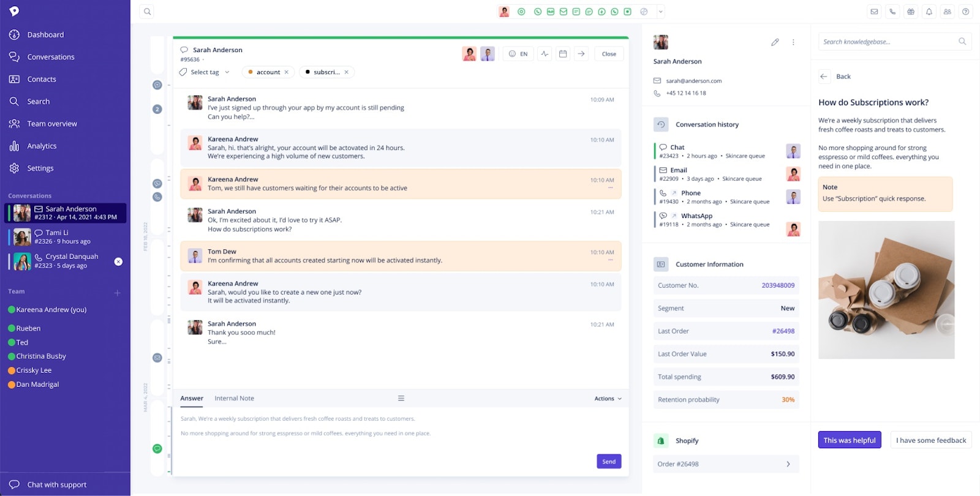This screenshot has width=980, height=496.
Task: Click the gift icon in top bar
Action: click(x=911, y=12)
